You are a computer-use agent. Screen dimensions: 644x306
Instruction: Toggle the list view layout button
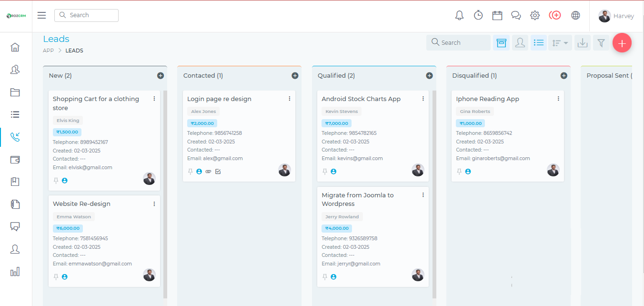pyautogui.click(x=539, y=43)
